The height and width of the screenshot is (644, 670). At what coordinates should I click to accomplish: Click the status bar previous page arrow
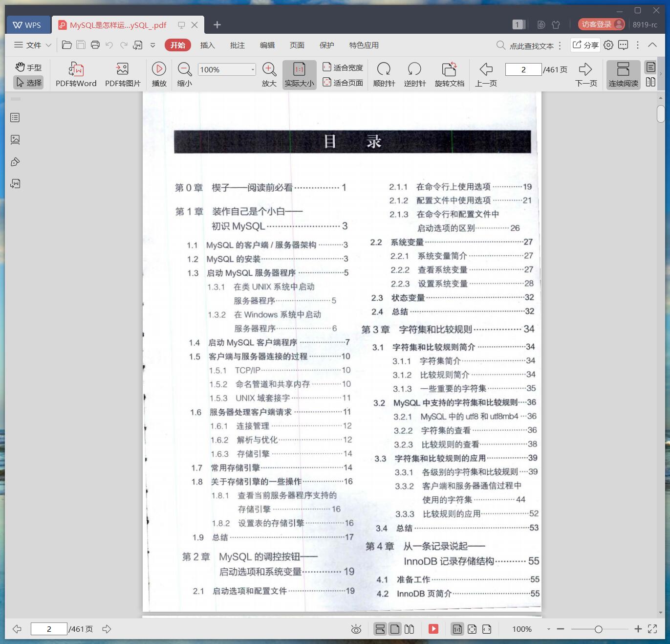point(17,629)
